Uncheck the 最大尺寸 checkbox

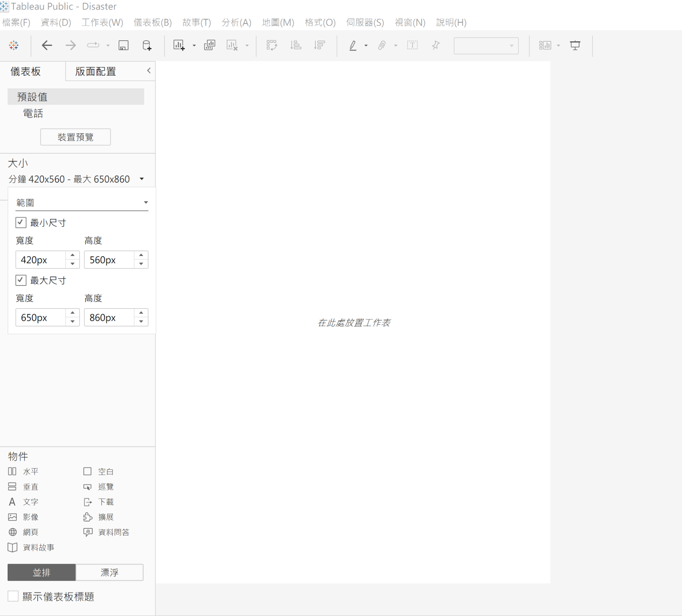[21, 280]
